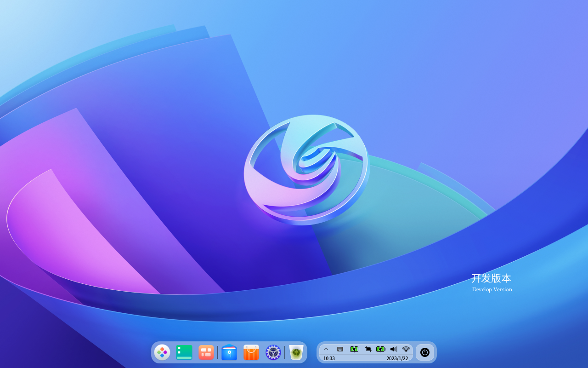
Task: Open the app launcher from the dock
Action: click(162, 352)
